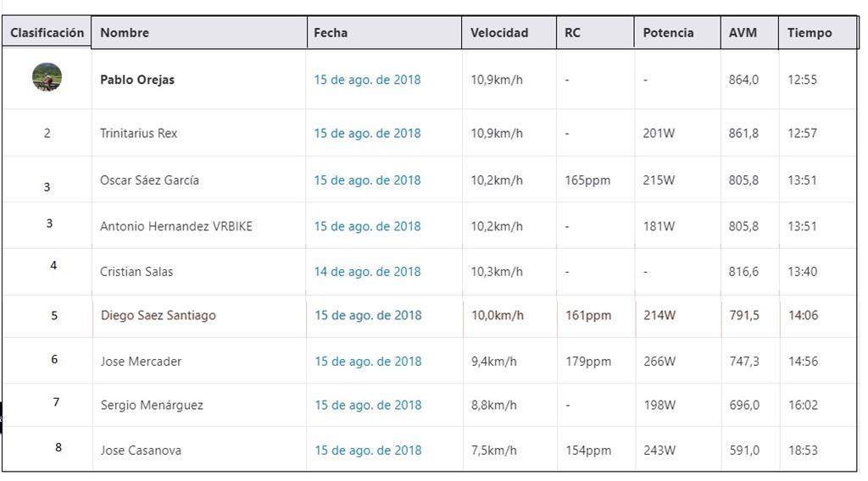Viewport: 868px width, 481px height.
Task: Sort by the Velocidad column header
Action: pos(509,33)
